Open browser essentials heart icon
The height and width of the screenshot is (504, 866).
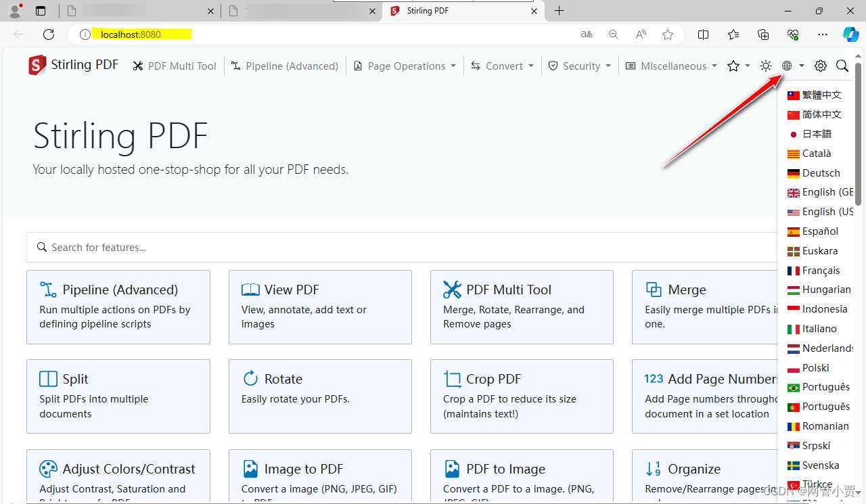(x=793, y=35)
